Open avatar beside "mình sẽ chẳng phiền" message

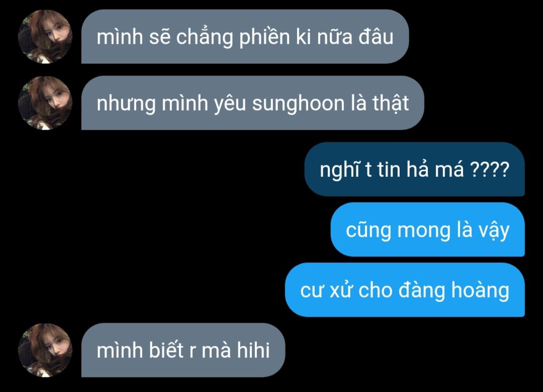45,37
